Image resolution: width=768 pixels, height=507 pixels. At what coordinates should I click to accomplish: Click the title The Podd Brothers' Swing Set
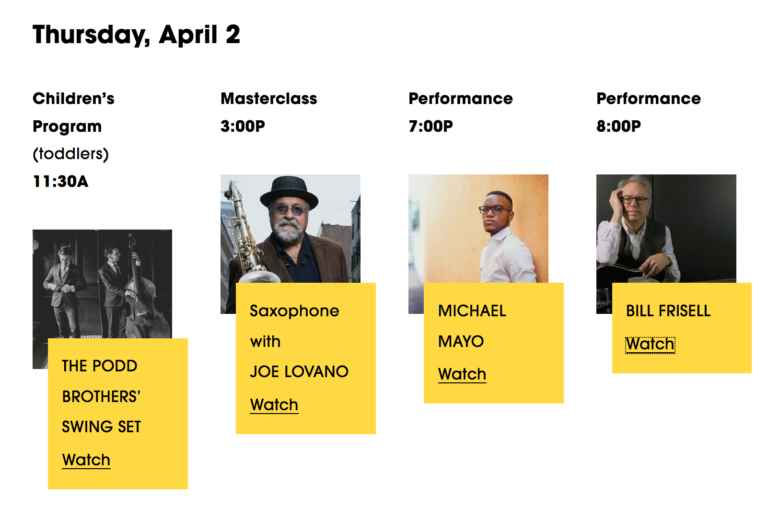(x=101, y=396)
